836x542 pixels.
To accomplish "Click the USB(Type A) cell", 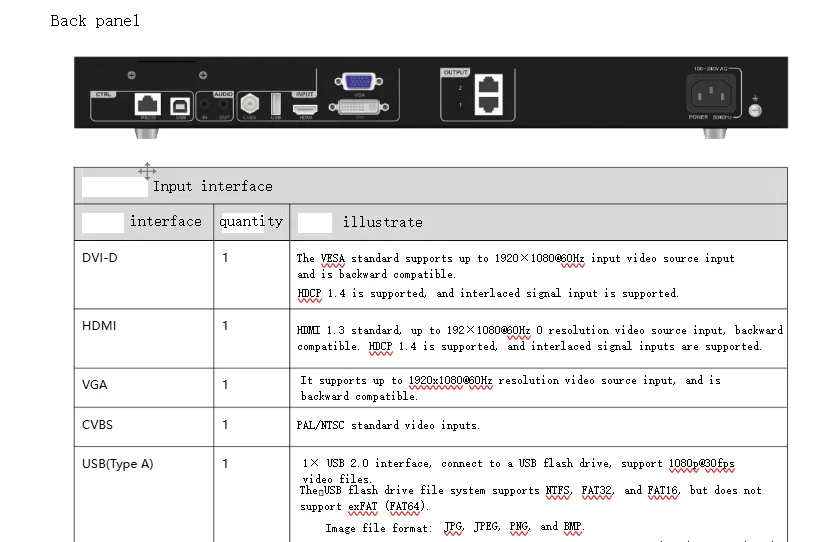I will (144, 494).
